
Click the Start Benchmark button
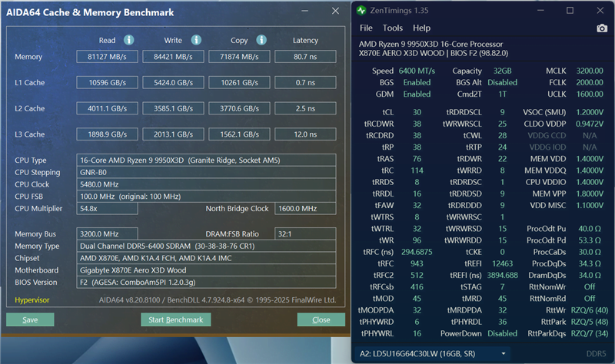point(175,319)
